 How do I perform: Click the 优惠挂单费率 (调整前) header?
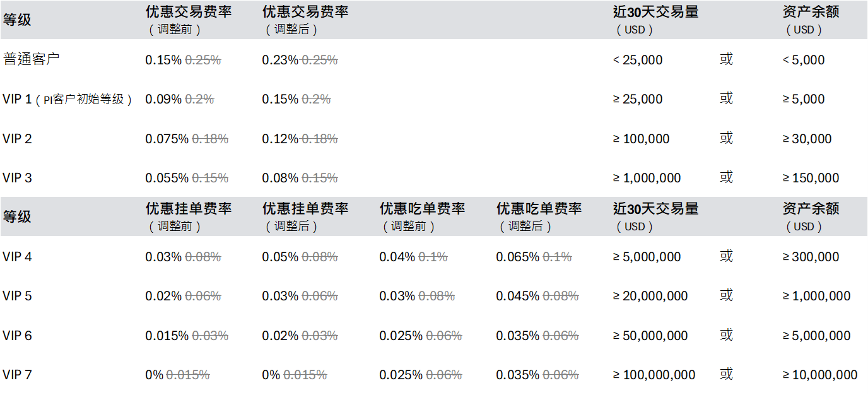click(189, 217)
